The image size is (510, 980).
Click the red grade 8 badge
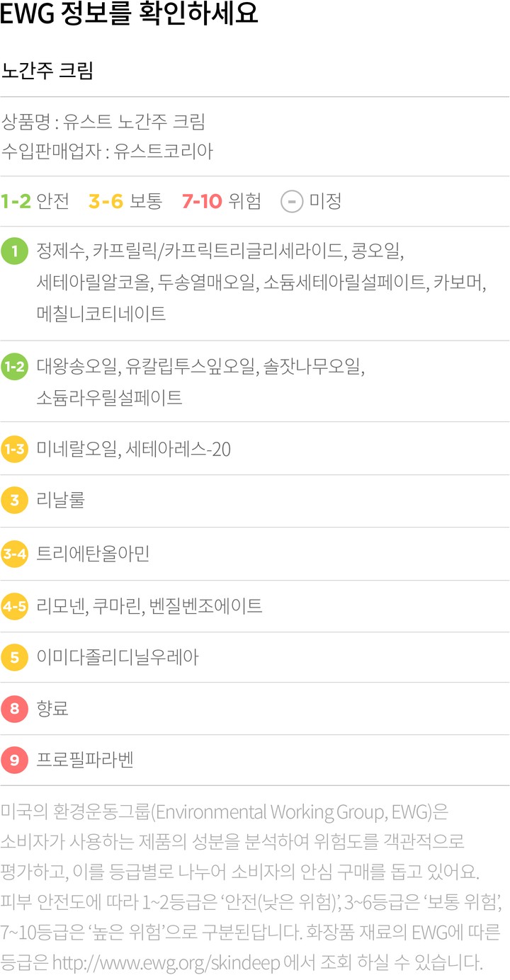click(x=14, y=709)
